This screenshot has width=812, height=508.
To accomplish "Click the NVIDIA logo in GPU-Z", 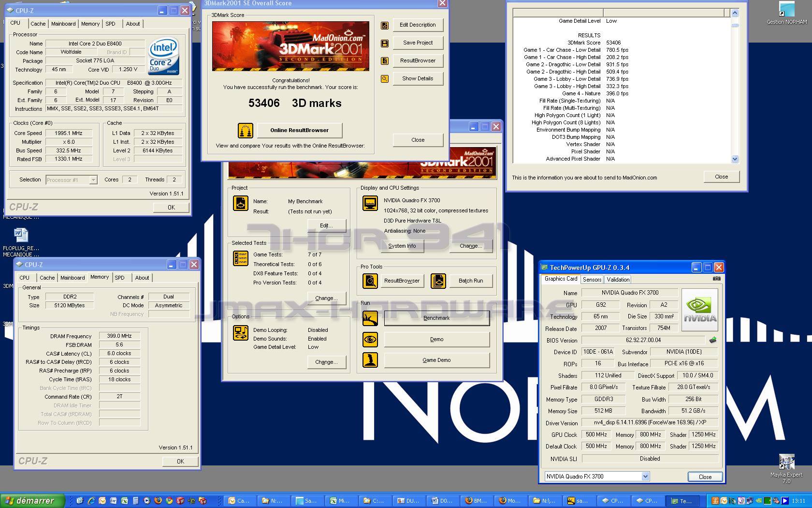I will pyautogui.click(x=699, y=310).
